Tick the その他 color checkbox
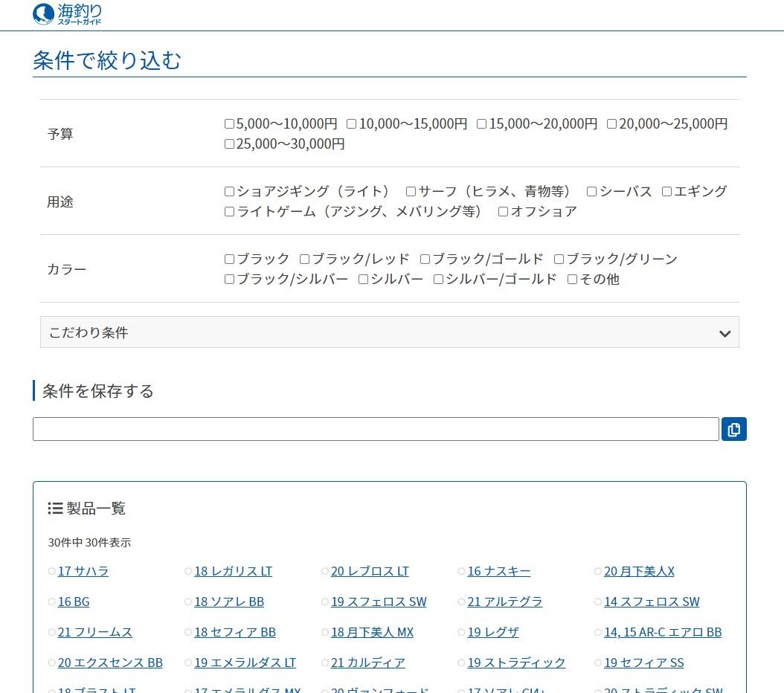 click(x=572, y=279)
